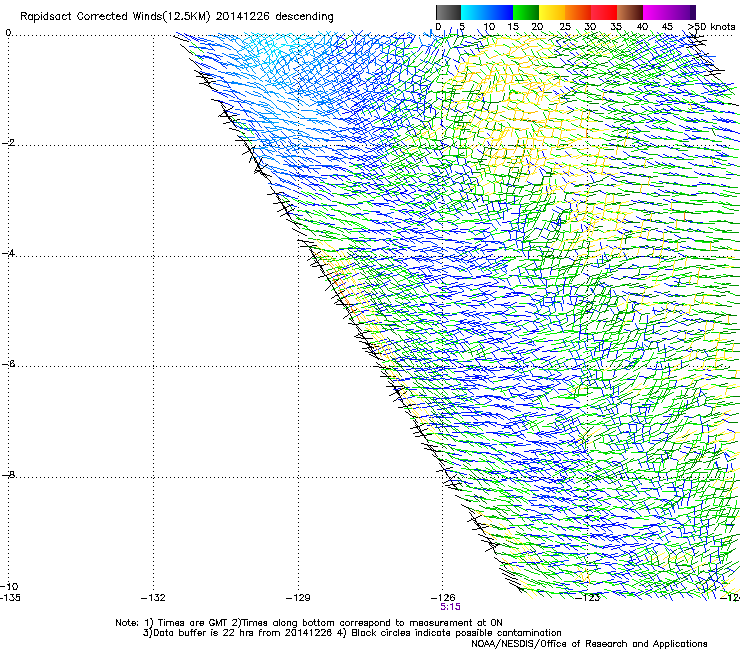The height and width of the screenshot is (650, 740).
Task: Click the "NOAA/NESDIS/Office of Research and Applications" credit
Action: coord(589,644)
